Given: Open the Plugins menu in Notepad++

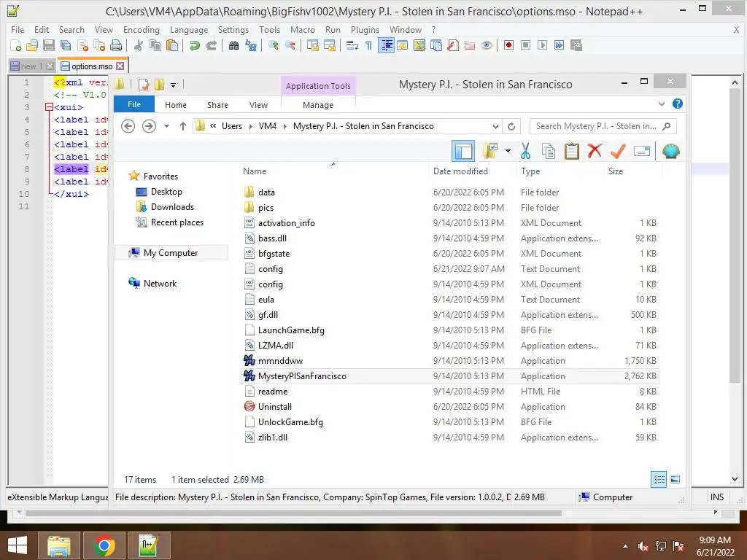Looking at the screenshot, I should click(365, 29).
